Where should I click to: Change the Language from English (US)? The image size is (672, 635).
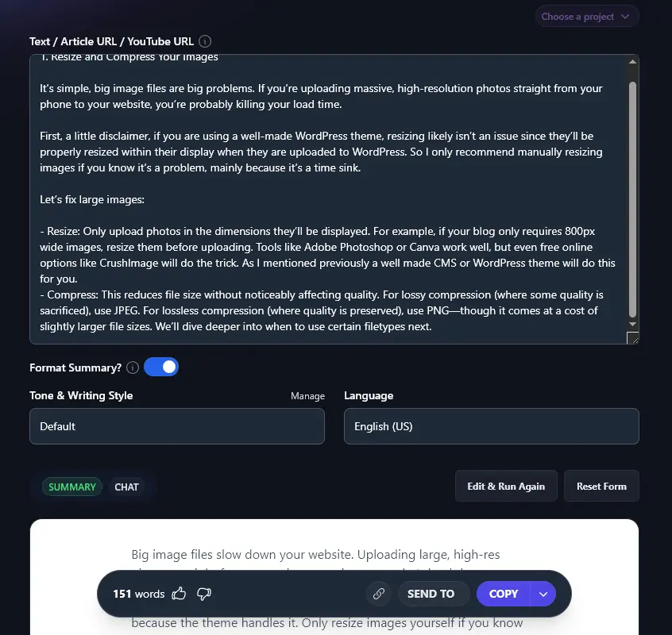pos(491,426)
